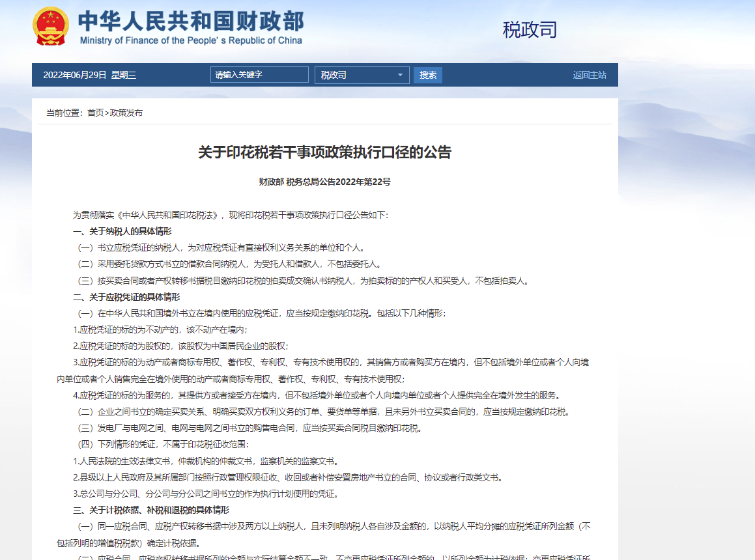Click the document number 公告2022年第22号
Screen dimensions: 755x560
352,182
